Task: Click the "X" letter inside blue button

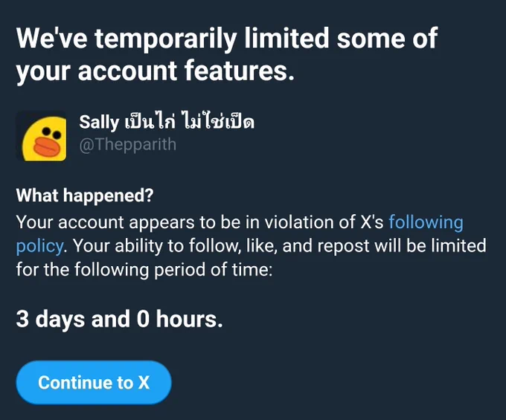Action: click(144, 383)
